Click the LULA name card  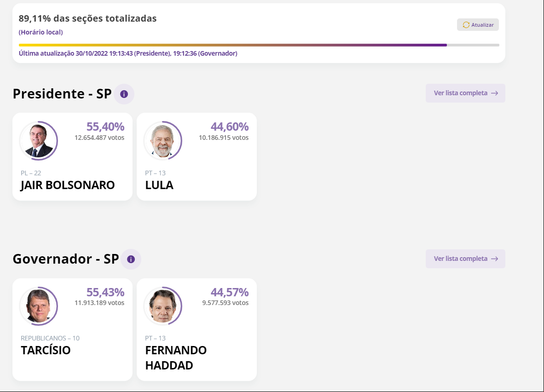pos(197,156)
